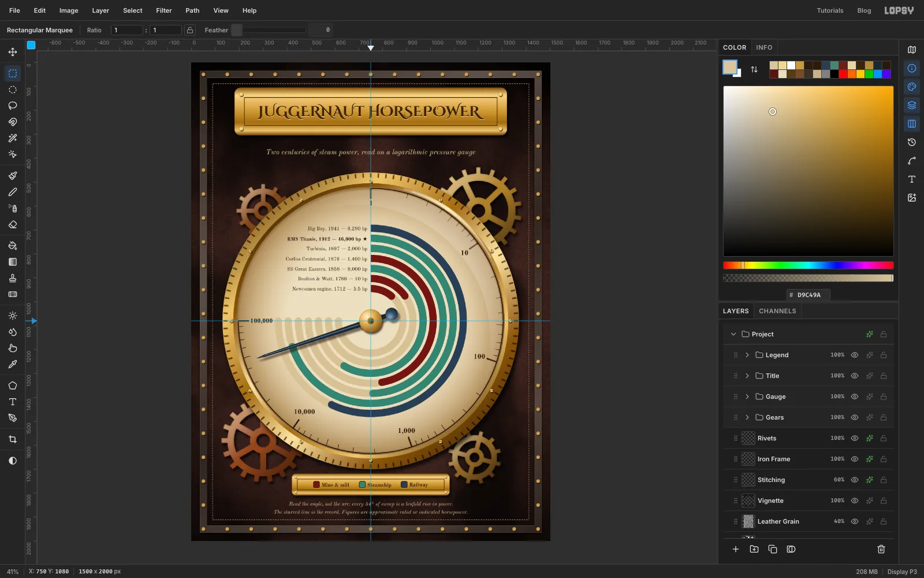Collapse the Project group
The height and width of the screenshot is (578, 924).
(x=733, y=334)
